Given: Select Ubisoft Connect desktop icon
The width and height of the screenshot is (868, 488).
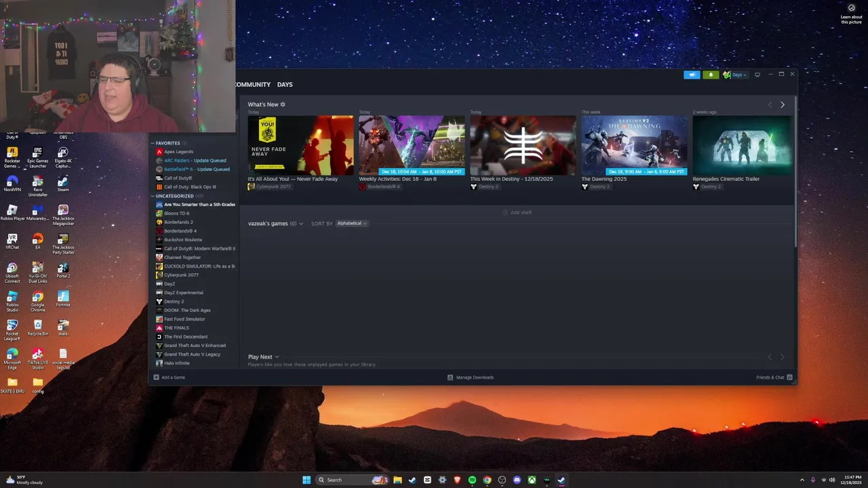Looking at the screenshot, I should [12, 272].
